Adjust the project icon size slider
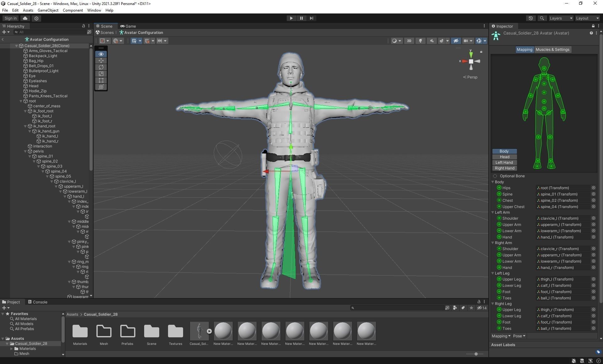The width and height of the screenshot is (603, 364). [x=476, y=354]
